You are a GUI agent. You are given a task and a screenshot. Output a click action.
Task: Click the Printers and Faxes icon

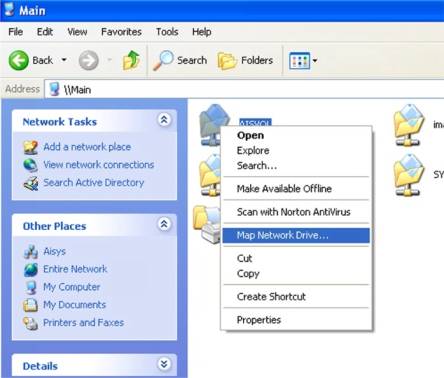31,323
